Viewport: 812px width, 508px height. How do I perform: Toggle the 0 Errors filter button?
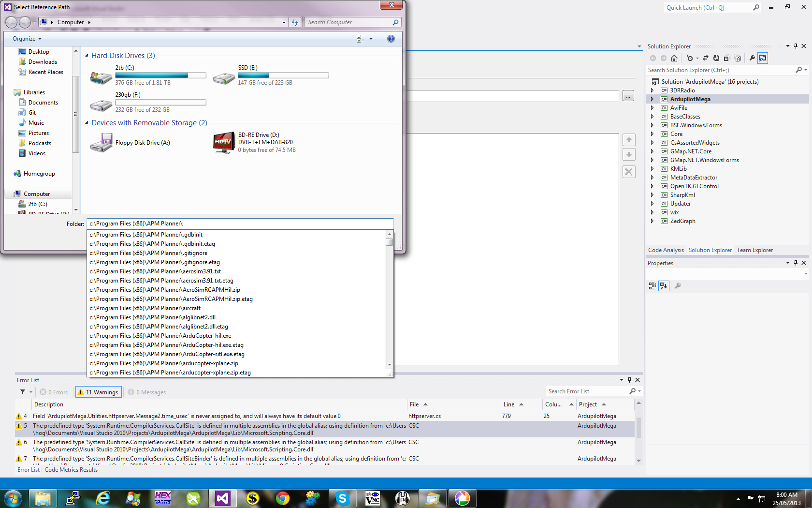click(54, 392)
